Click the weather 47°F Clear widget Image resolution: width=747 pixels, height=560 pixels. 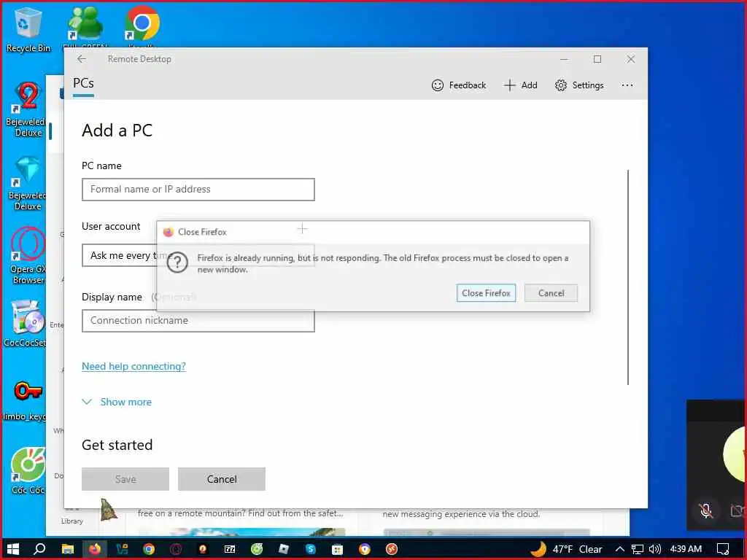click(566, 549)
